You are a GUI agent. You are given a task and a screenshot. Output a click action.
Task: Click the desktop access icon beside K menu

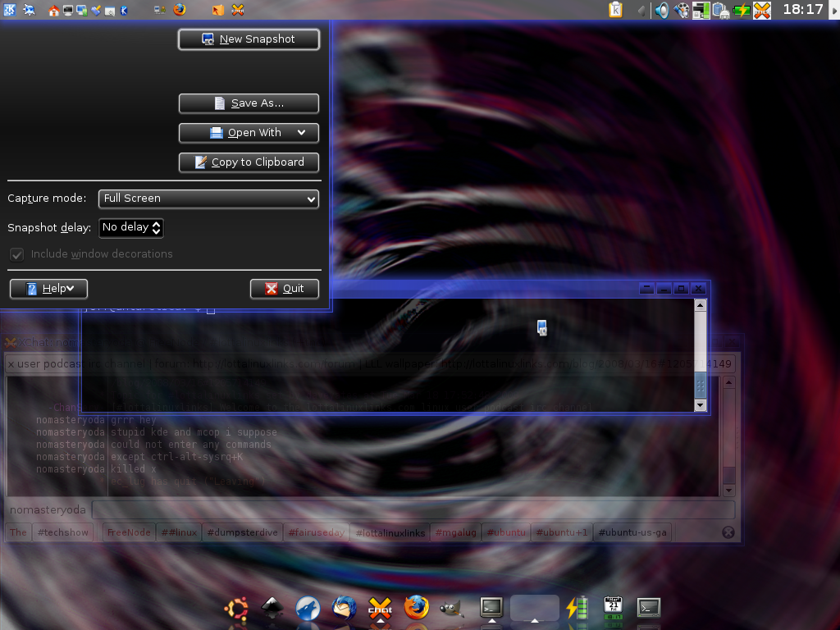30,10
